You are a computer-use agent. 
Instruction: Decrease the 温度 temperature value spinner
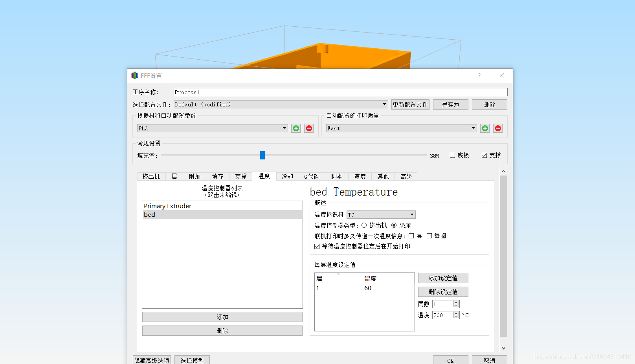click(x=456, y=317)
